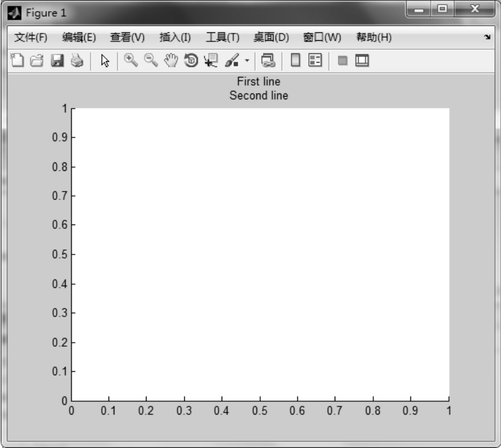The width and height of the screenshot is (501, 448).
Task: Expand the Brush tool color dropdown arrow
Action: tap(247, 61)
